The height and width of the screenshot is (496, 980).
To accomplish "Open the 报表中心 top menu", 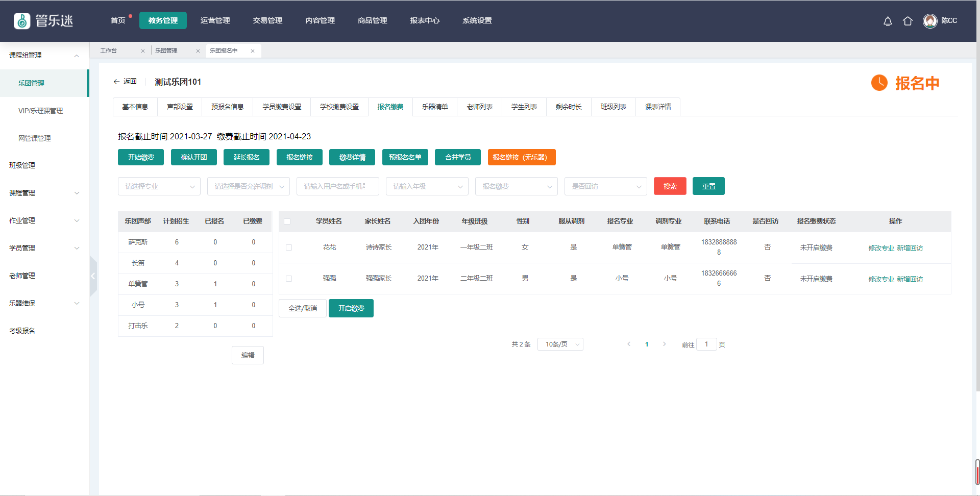I will [x=425, y=21].
